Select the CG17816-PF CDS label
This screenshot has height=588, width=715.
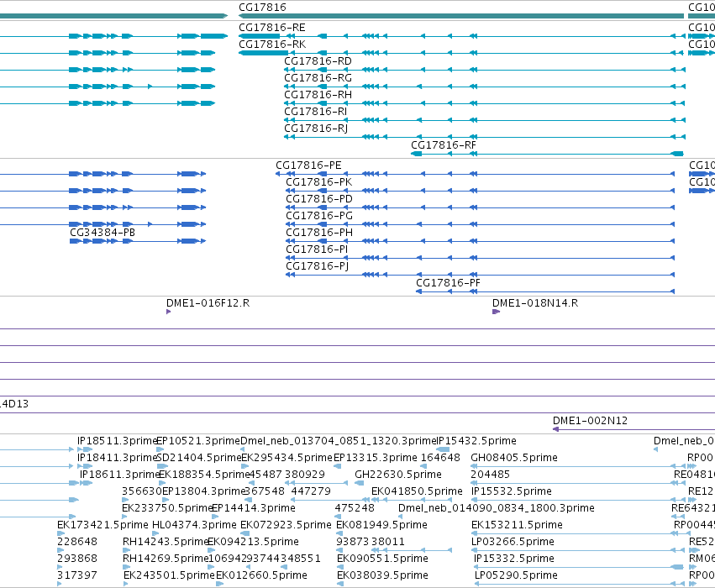point(448,283)
